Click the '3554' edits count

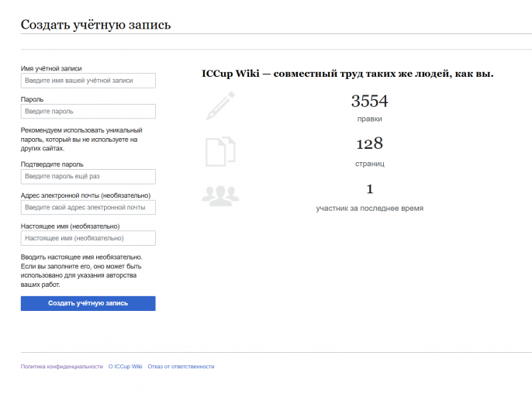[x=369, y=101]
